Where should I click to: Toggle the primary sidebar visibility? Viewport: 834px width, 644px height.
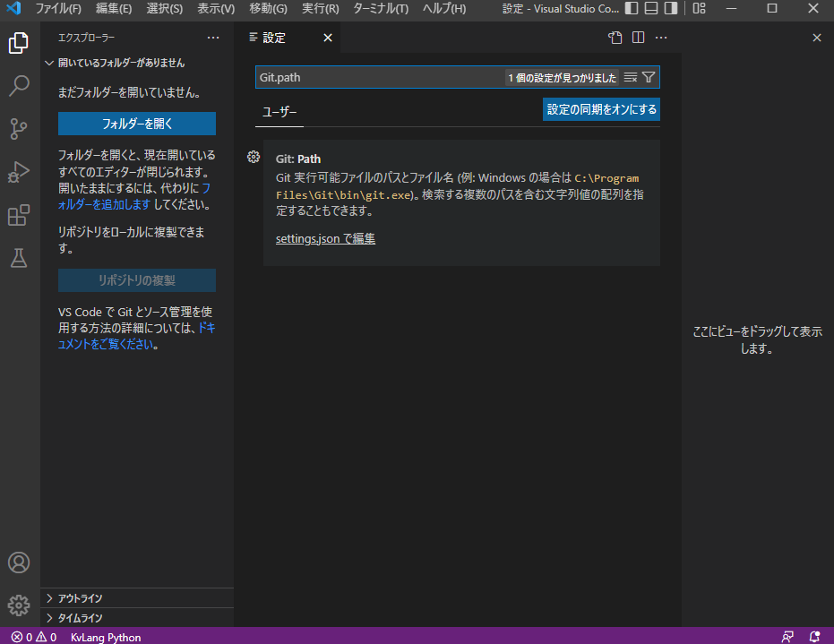[x=632, y=8]
